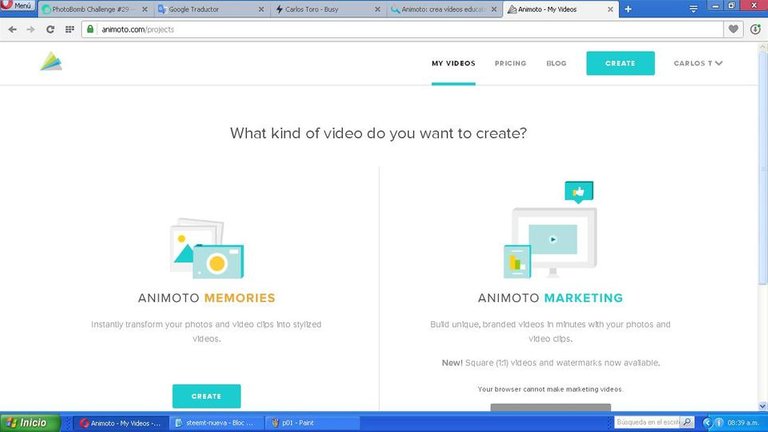Open the Speed Dial grid icon

(x=70, y=29)
